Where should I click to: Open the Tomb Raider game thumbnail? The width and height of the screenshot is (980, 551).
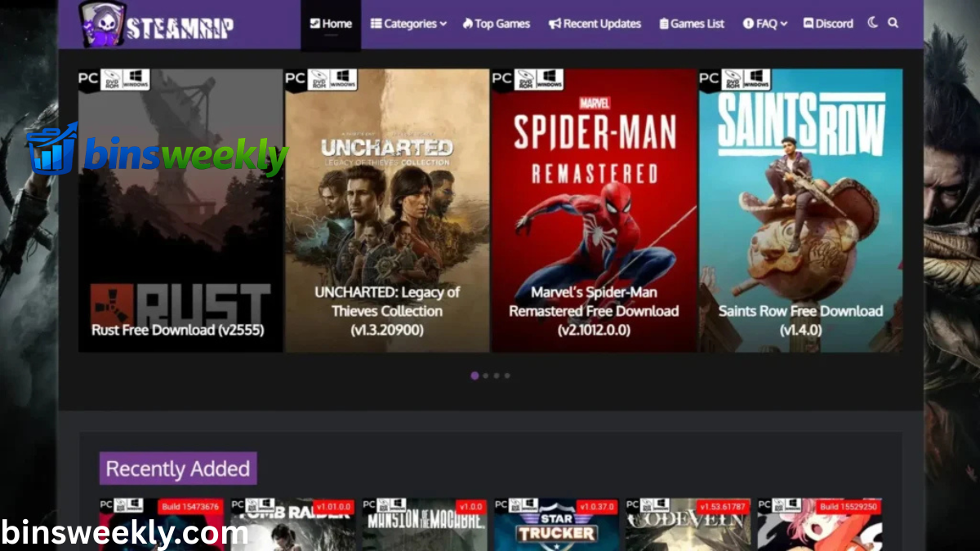[292, 527]
